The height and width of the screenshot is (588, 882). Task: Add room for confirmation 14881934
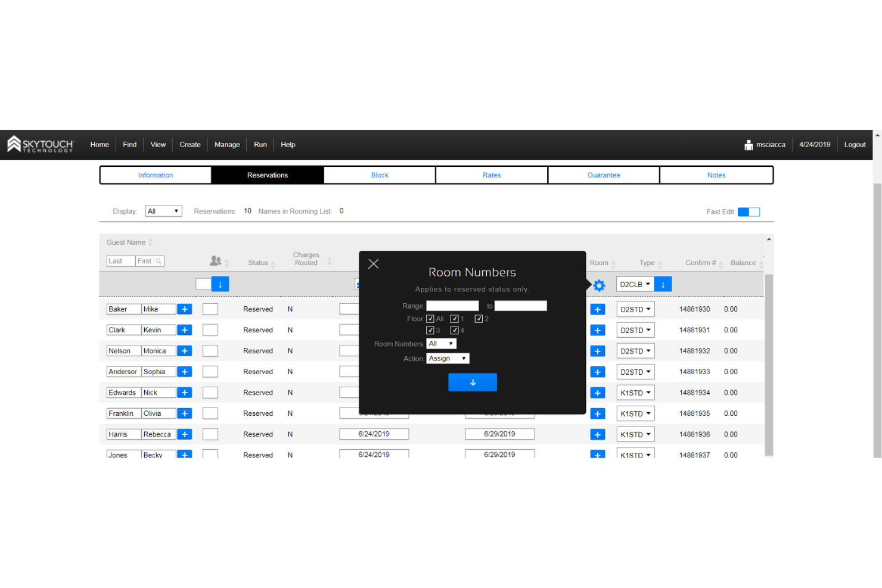point(598,393)
